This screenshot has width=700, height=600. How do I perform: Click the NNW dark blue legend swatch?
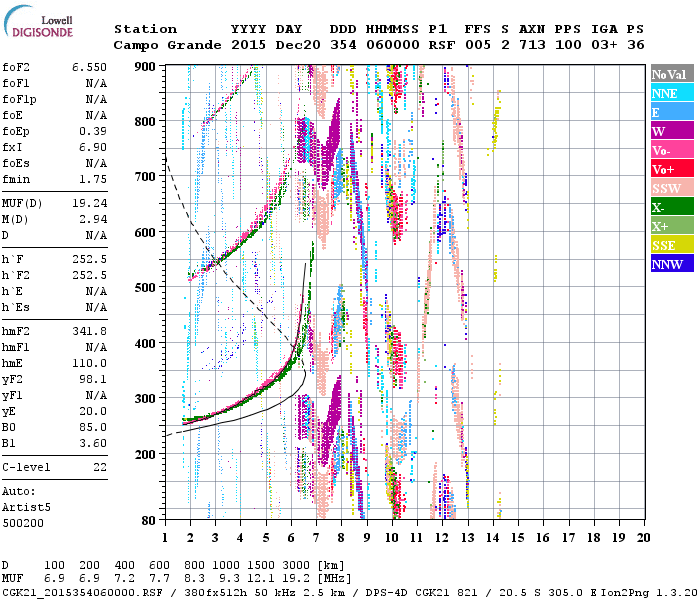pyautogui.click(x=672, y=263)
